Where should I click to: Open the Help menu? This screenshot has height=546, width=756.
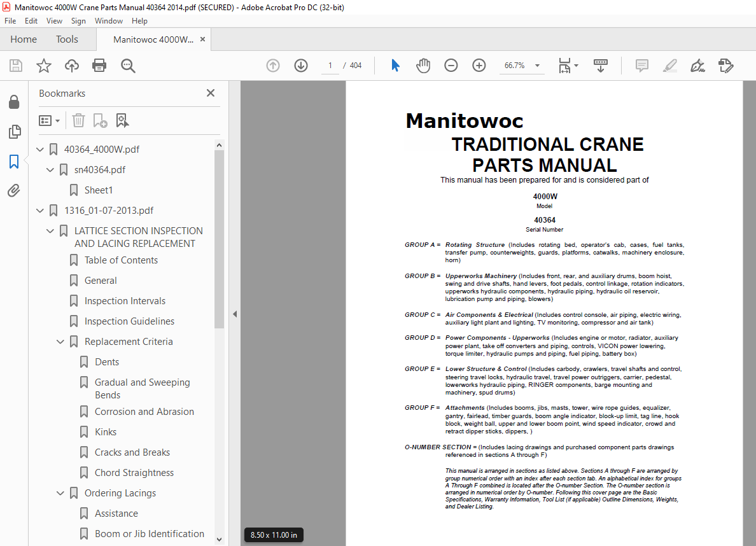pyautogui.click(x=139, y=21)
